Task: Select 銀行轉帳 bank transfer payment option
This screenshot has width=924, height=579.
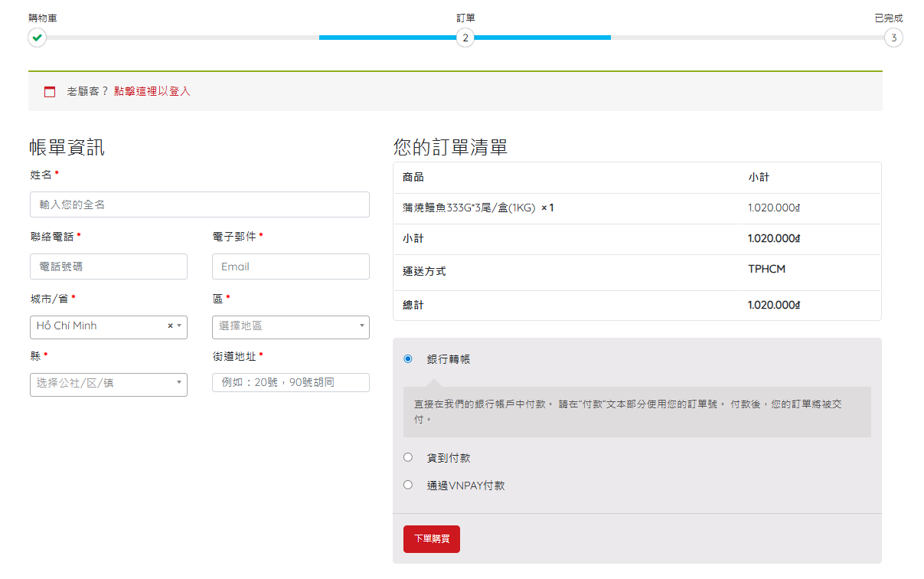Action: 408,358
